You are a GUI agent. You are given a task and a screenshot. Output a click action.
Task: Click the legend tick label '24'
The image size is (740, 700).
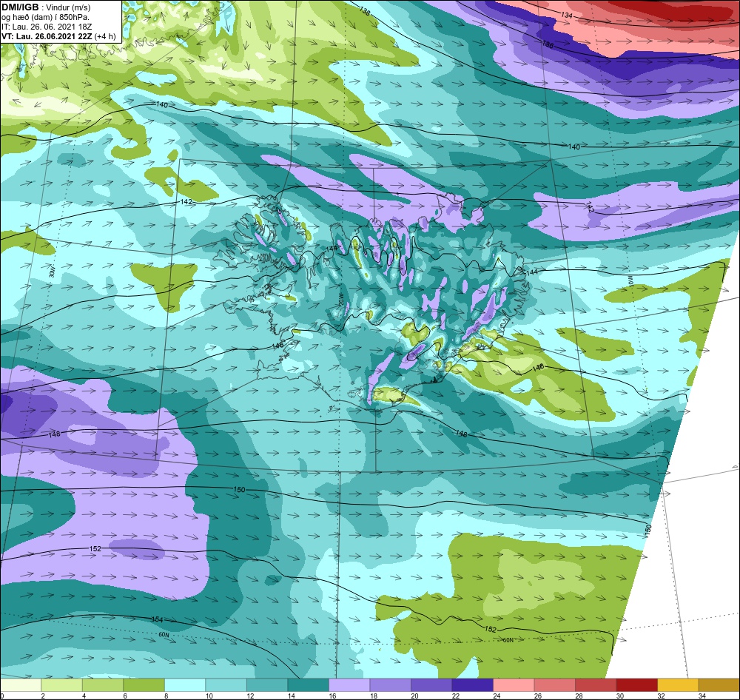[497, 696]
